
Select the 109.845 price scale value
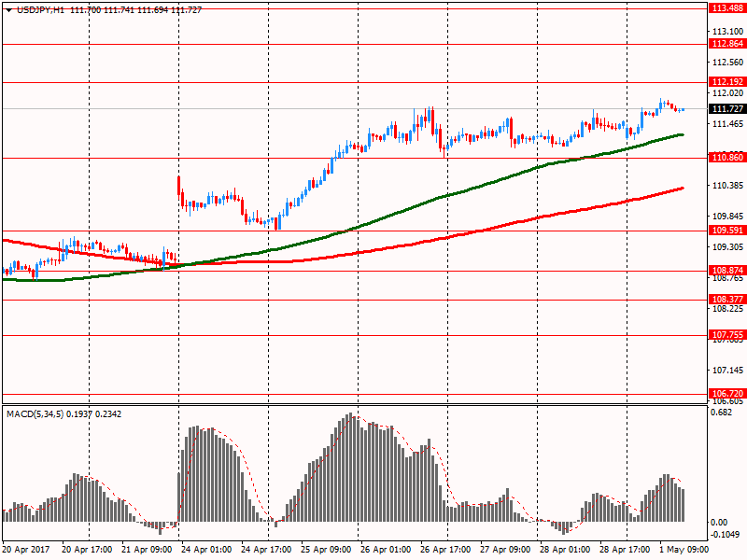pyautogui.click(x=727, y=217)
